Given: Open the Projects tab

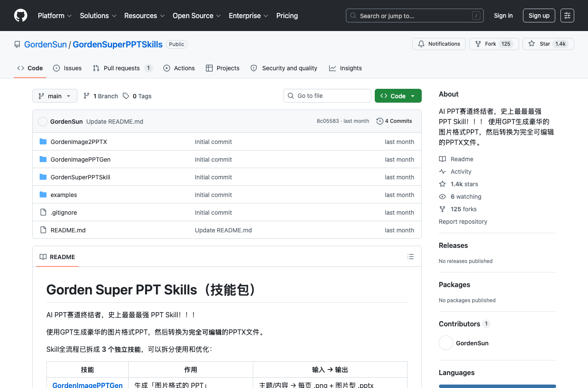Looking at the screenshot, I should coord(223,68).
